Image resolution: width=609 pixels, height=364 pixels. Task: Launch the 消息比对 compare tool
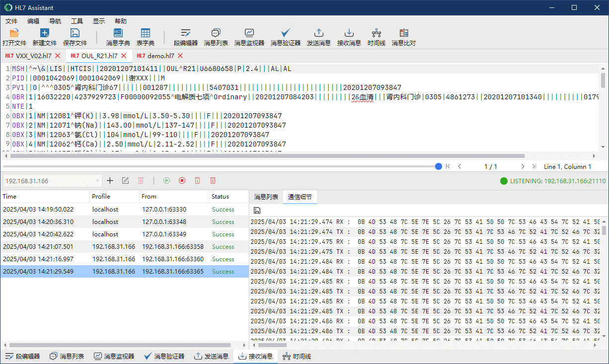(403, 37)
